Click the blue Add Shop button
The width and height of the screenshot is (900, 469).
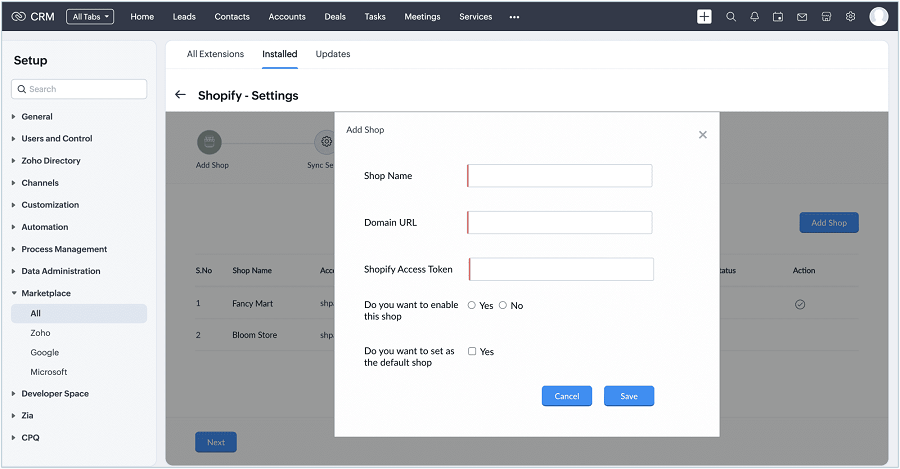[829, 223]
